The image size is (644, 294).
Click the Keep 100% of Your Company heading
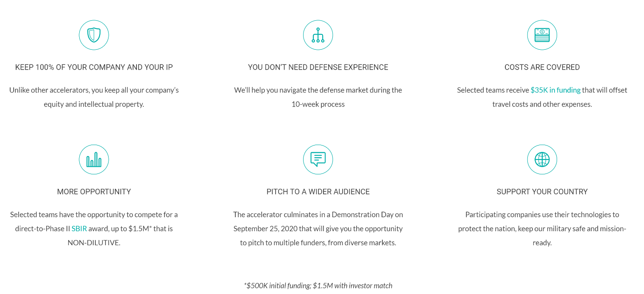point(94,67)
